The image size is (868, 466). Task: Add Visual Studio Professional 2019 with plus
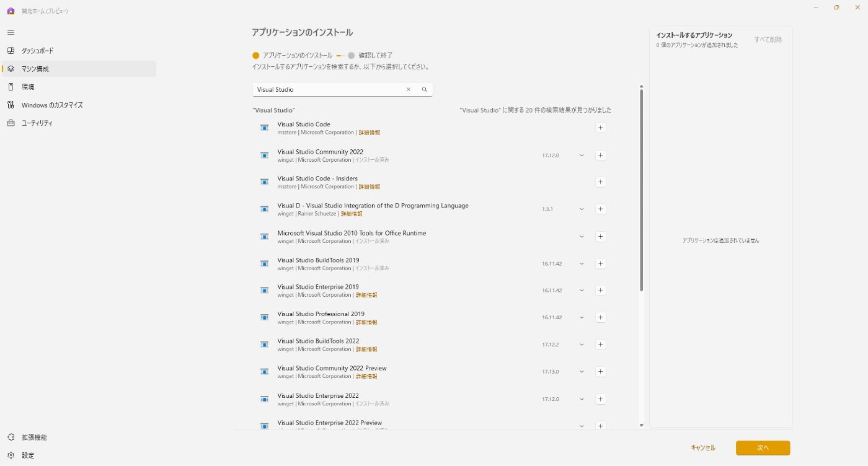600,317
